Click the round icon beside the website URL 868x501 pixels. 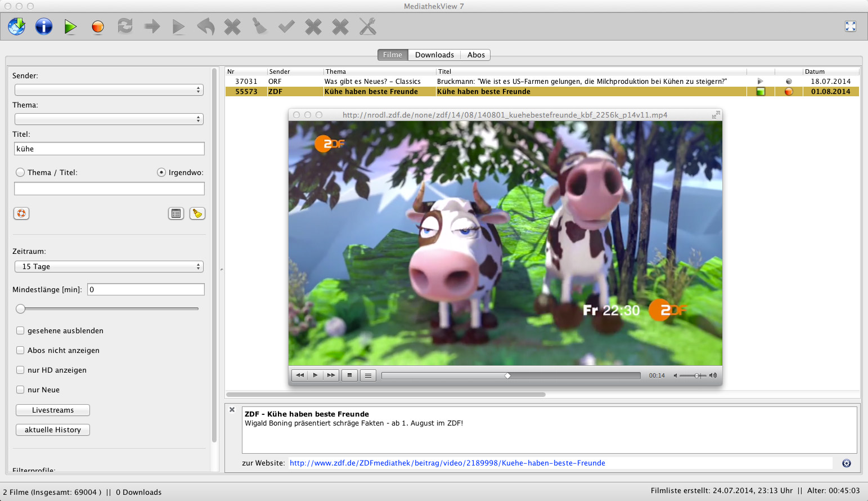(x=847, y=463)
